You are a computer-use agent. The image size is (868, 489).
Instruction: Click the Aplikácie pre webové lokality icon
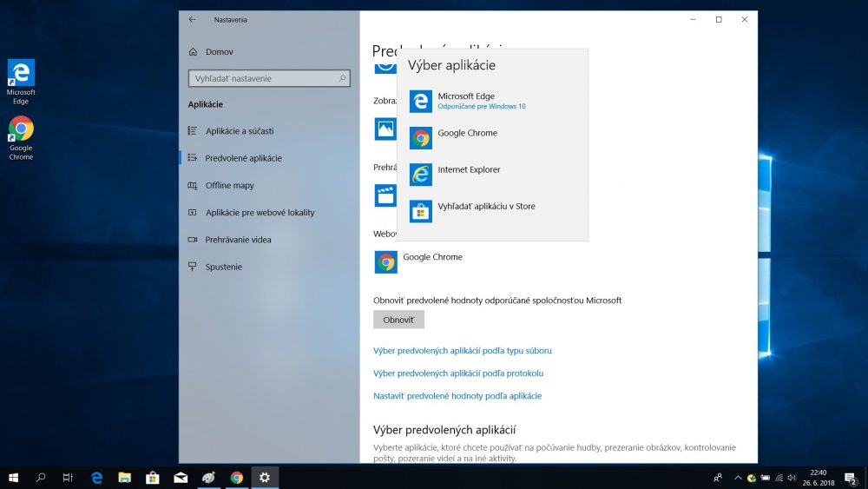tap(192, 212)
